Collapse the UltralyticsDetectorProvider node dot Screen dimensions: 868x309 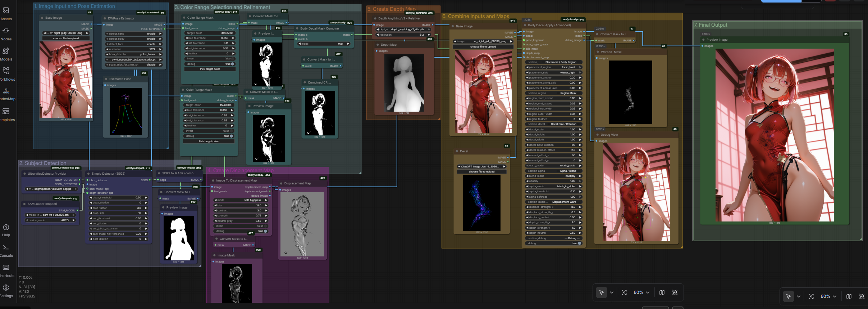point(24,174)
